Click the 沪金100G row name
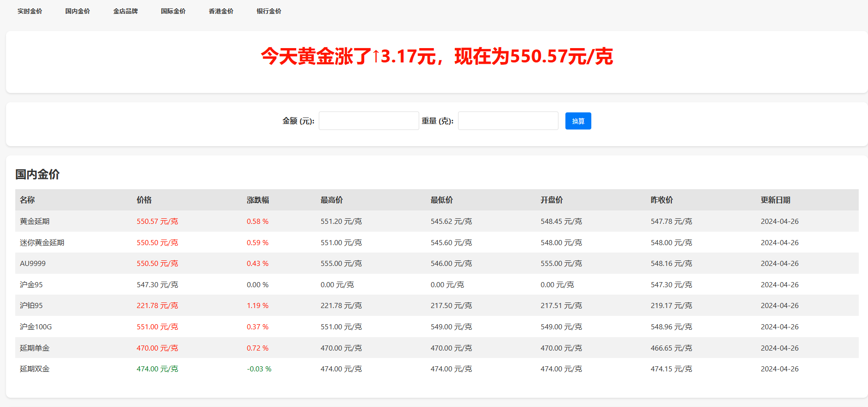 [36, 327]
